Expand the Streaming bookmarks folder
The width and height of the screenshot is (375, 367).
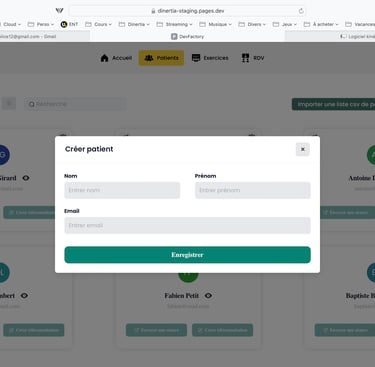click(x=175, y=24)
